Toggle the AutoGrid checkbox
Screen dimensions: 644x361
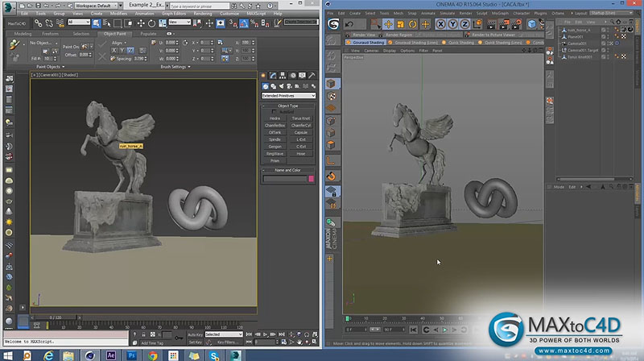pos(275,112)
